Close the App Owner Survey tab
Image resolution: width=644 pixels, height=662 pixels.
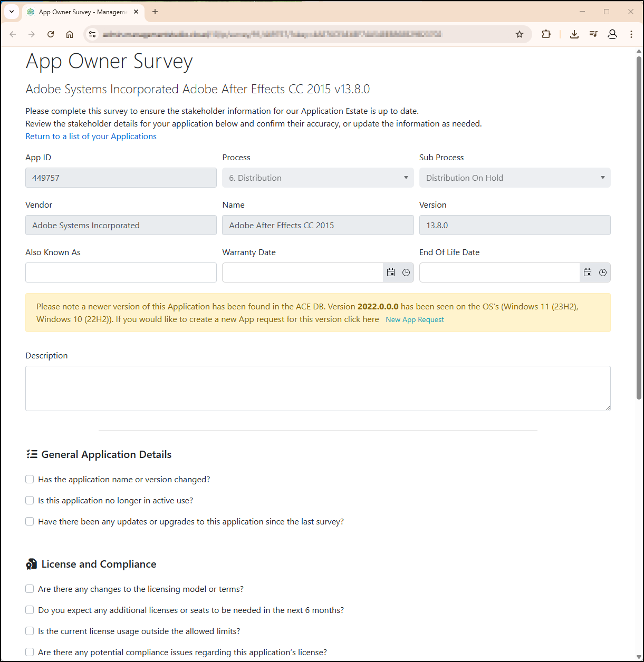tap(136, 12)
